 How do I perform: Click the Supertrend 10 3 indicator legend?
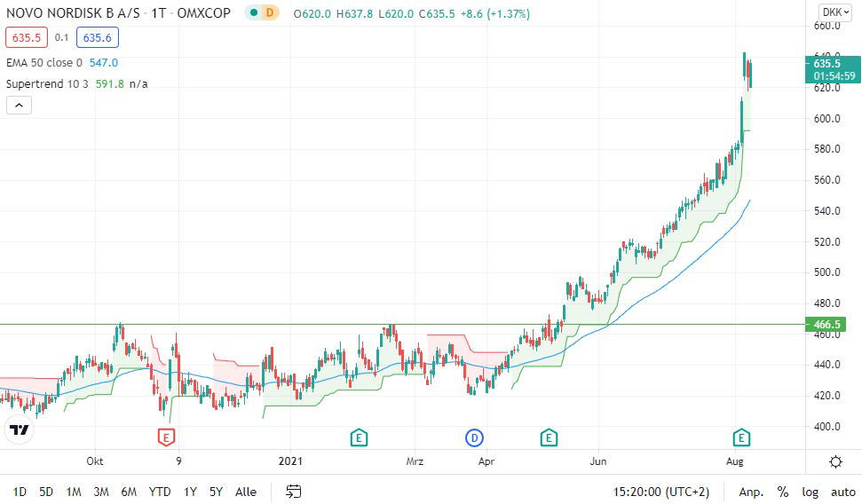[47, 84]
